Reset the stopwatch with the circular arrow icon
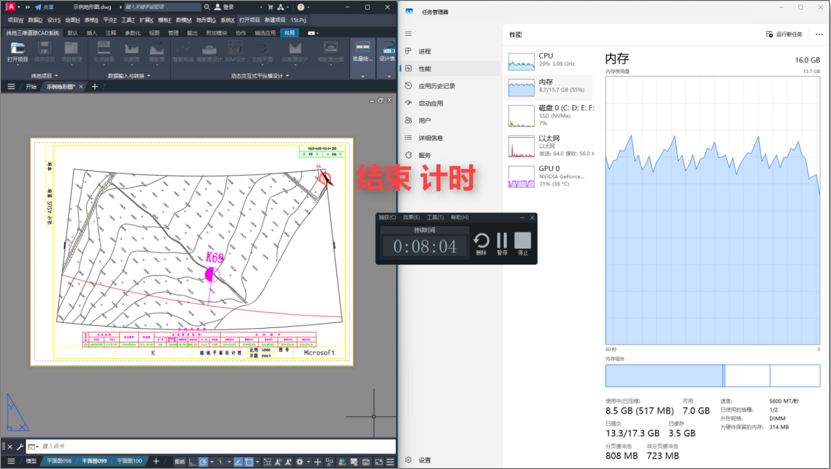Screen dimensions: 831x469 click(481, 242)
